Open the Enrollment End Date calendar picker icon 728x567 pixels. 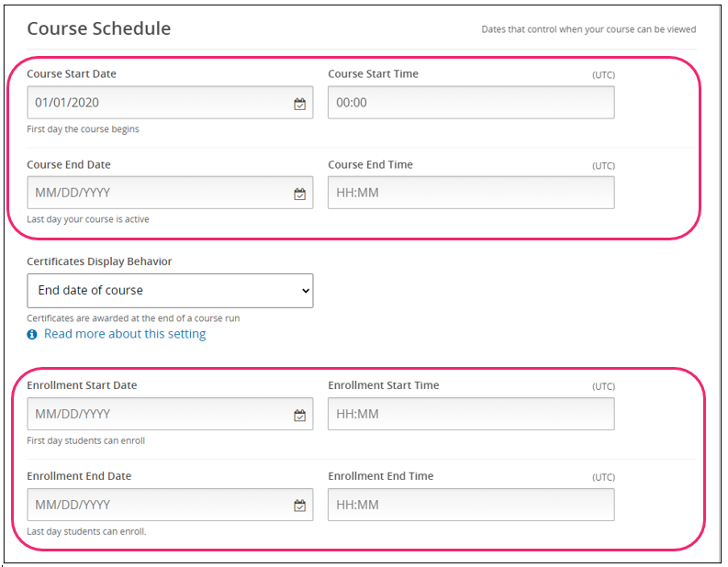click(299, 506)
